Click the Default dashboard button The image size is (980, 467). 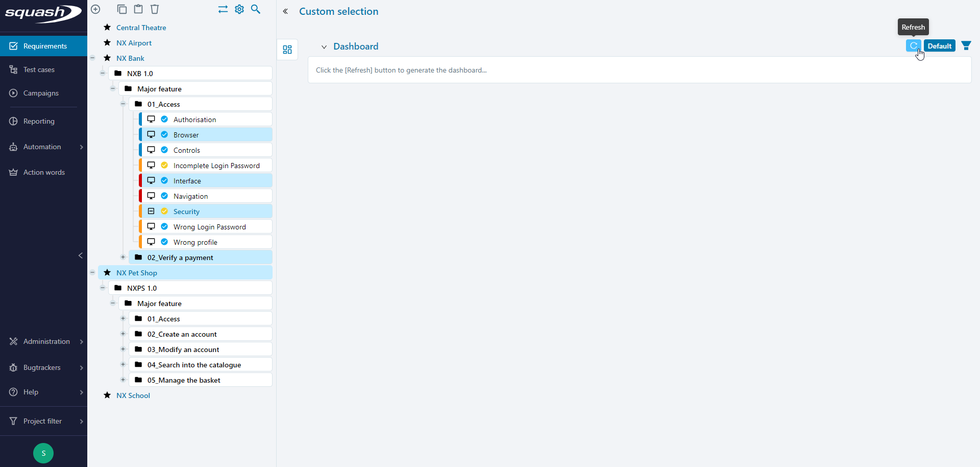940,45
